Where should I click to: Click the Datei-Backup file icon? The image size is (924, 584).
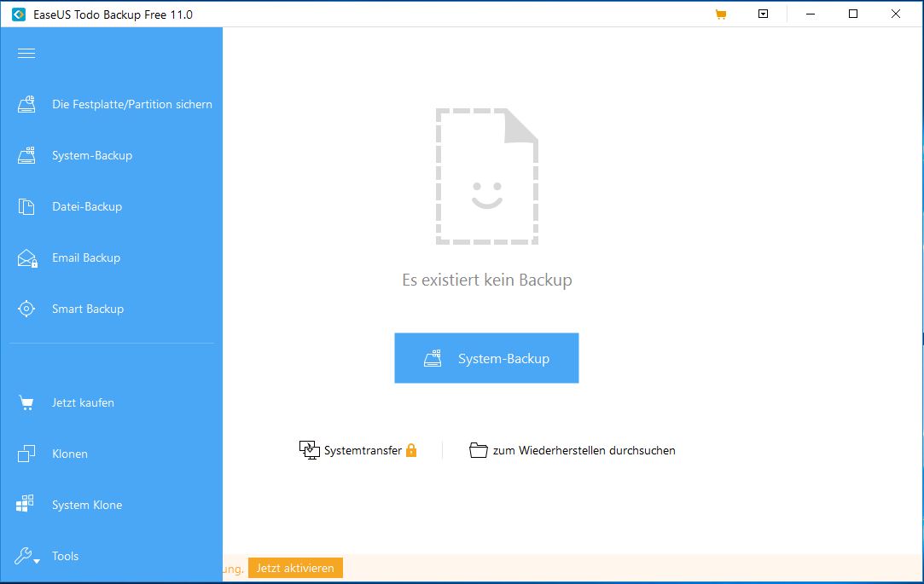[26, 206]
